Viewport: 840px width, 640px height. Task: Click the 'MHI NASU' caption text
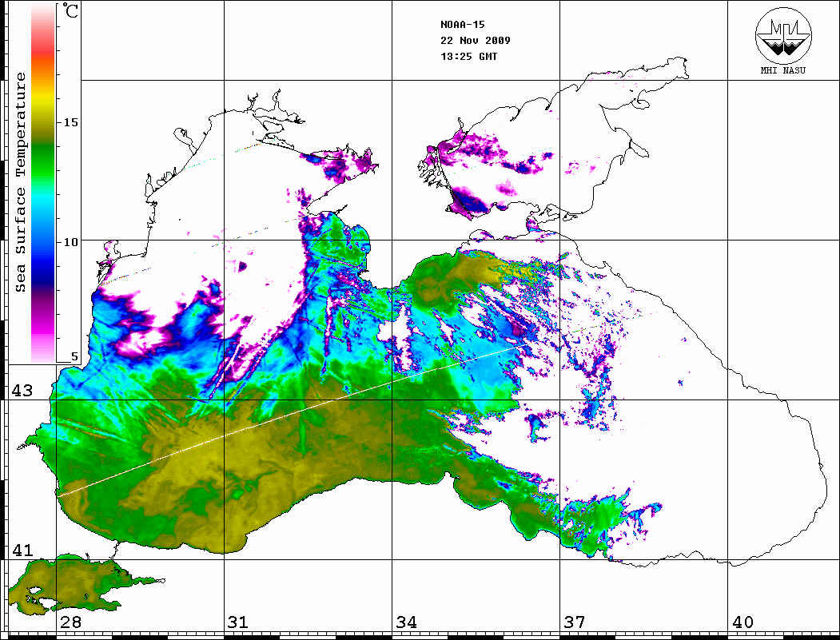pyautogui.click(x=782, y=70)
